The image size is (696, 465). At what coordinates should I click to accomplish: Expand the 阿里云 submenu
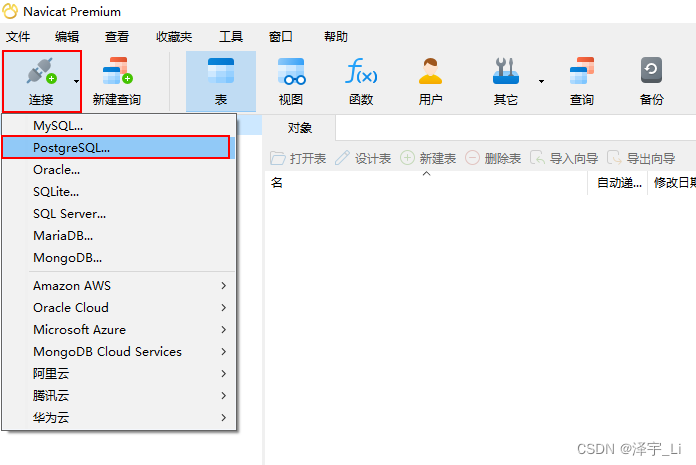[x=119, y=374]
